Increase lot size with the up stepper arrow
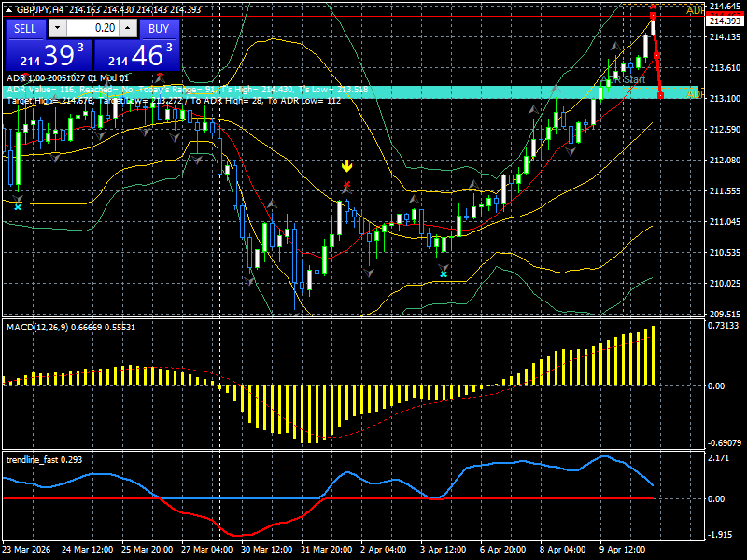747x560 pixels. click(x=127, y=28)
